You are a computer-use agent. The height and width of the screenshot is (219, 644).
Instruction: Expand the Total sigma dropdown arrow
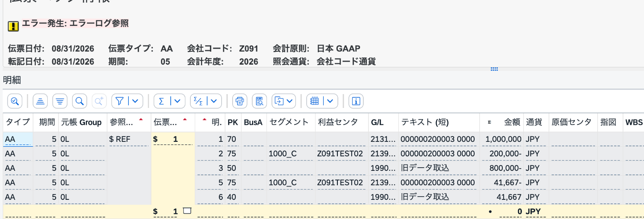coord(178,101)
